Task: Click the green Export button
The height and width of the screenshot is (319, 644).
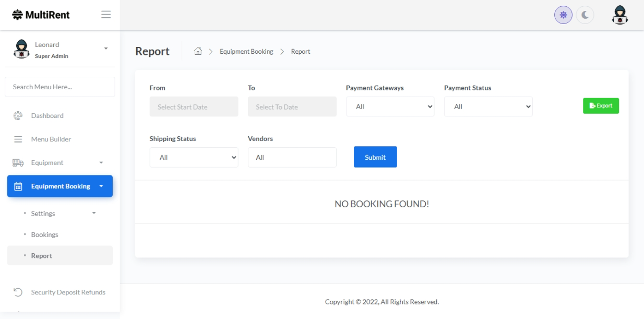Action: coord(601,106)
